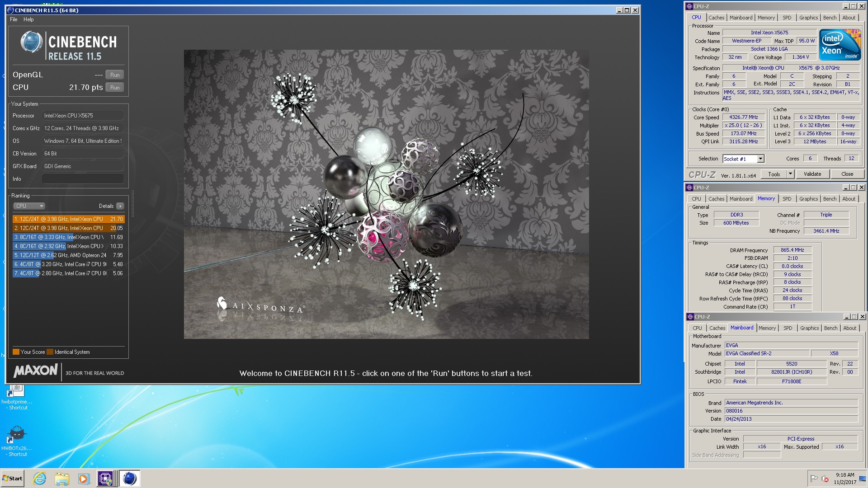The width and height of the screenshot is (868, 488).
Task: Click the EVGA Classified SR-2 model field
Action: pyautogui.click(x=767, y=354)
